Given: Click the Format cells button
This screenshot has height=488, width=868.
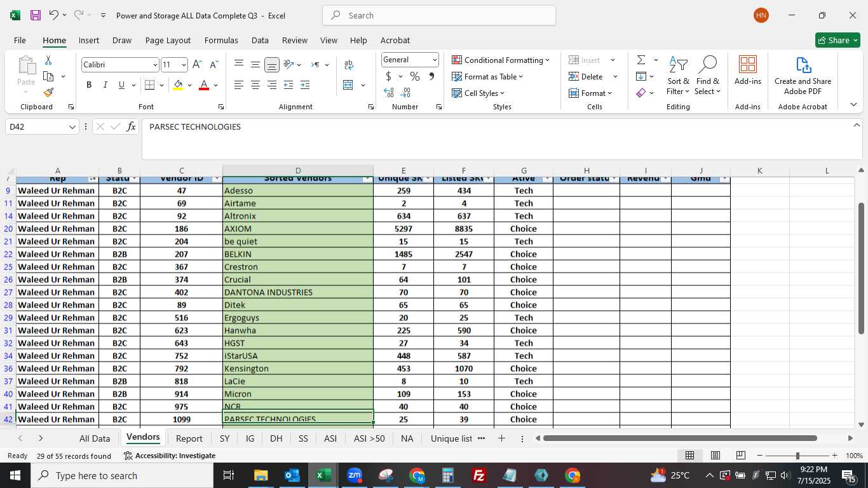Looking at the screenshot, I should (591, 93).
